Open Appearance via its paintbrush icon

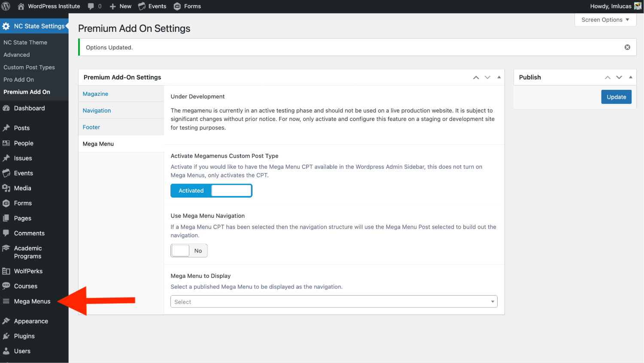[6, 321]
